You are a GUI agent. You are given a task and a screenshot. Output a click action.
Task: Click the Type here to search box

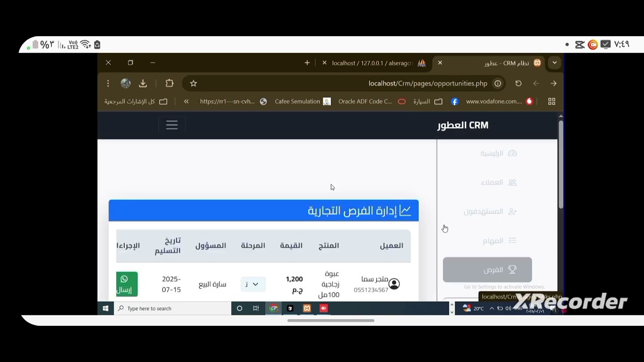(172, 308)
